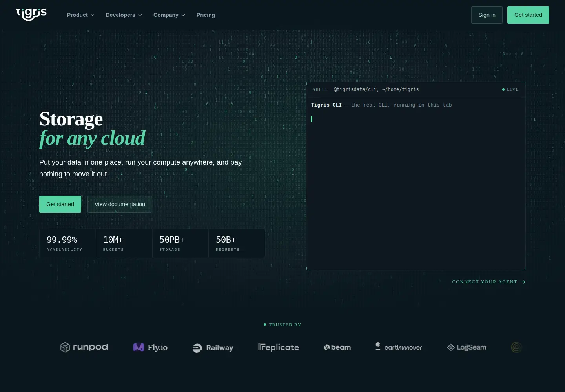Click the earthmover logo

pyautogui.click(x=399, y=347)
